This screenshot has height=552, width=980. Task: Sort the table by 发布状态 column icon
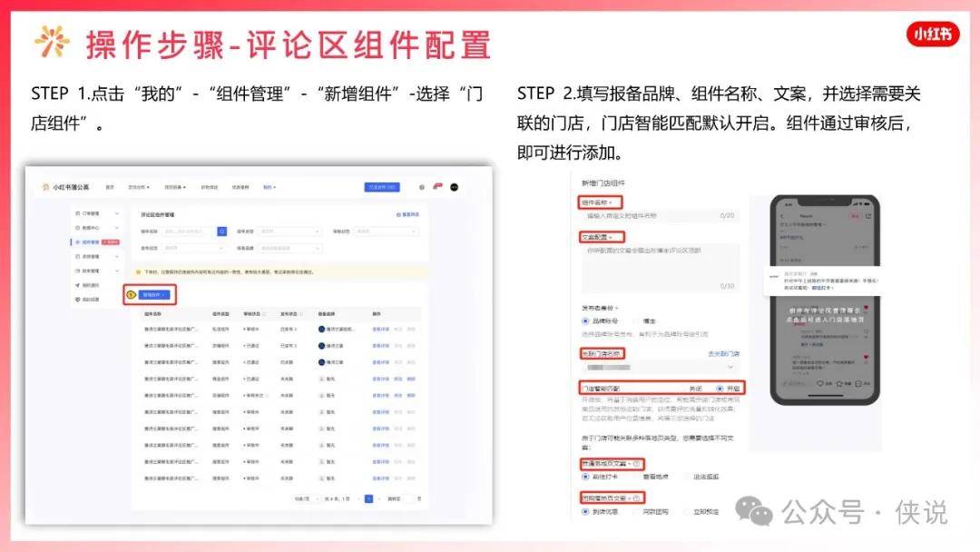pyautogui.click(x=300, y=314)
